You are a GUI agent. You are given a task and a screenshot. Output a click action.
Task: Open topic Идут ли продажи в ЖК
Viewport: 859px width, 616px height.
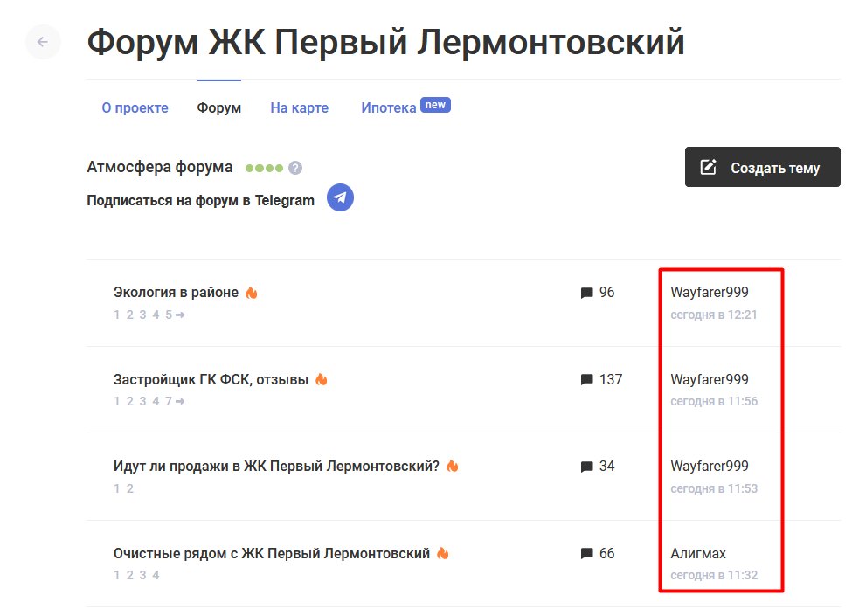(x=277, y=466)
